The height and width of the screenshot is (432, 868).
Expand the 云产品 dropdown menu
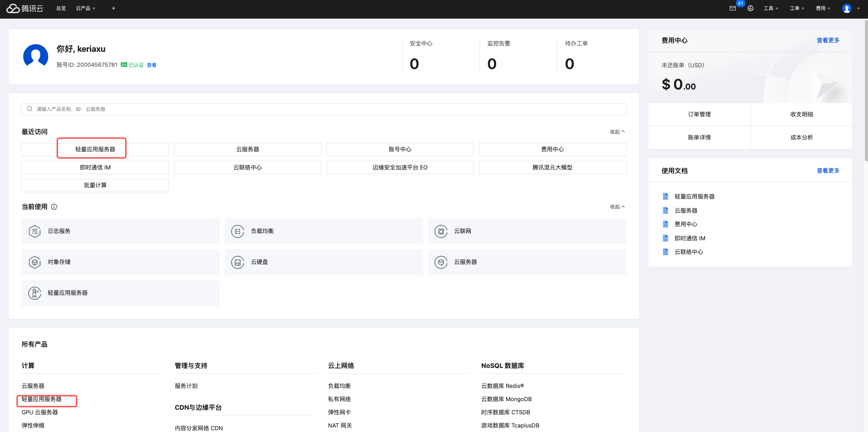click(85, 9)
